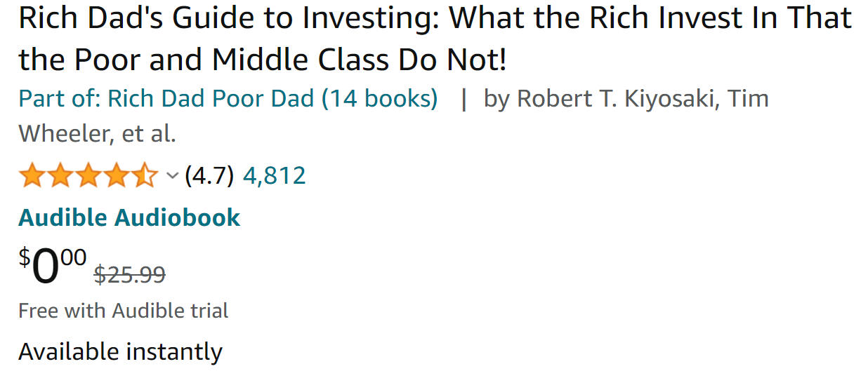Click the first orange rating star
The width and height of the screenshot is (868, 371).
(32, 175)
